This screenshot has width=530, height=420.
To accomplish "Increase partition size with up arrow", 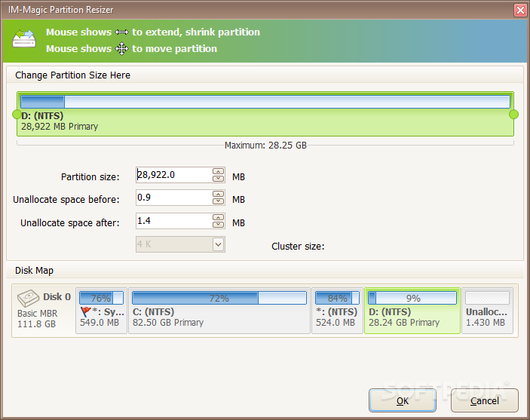I will 219,171.
